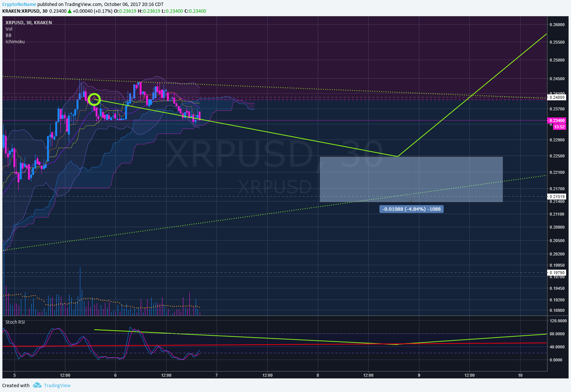The width and height of the screenshot is (571, 392).
Task: Click the green circle marker on chart
Action: [x=94, y=99]
